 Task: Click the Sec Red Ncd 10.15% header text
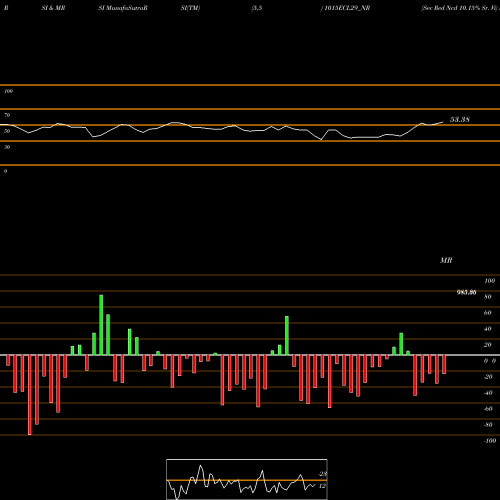460,8
